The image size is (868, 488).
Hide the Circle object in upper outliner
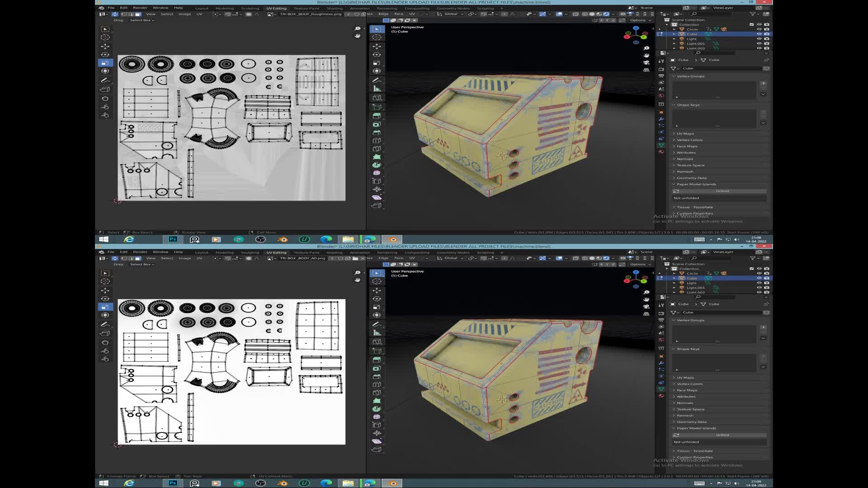pos(759,29)
